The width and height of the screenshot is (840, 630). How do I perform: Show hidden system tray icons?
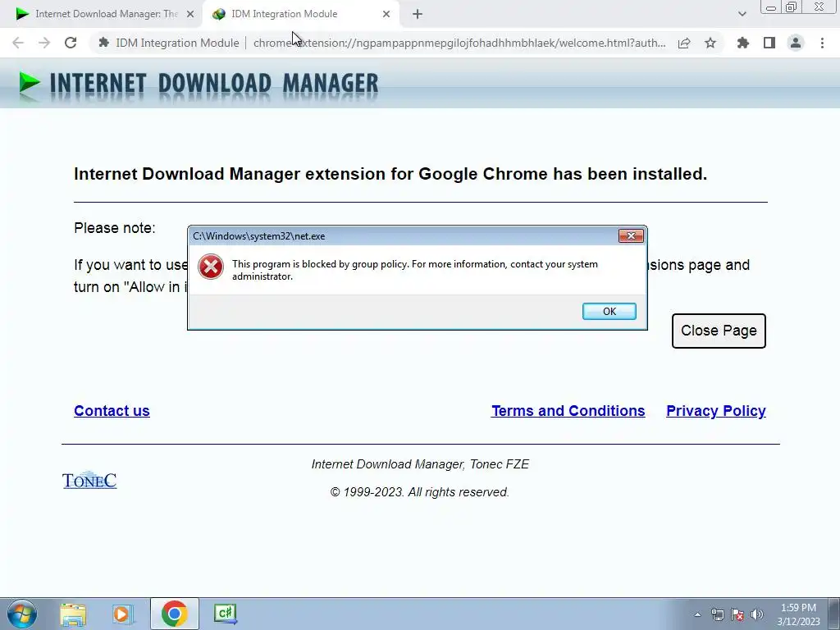697,614
